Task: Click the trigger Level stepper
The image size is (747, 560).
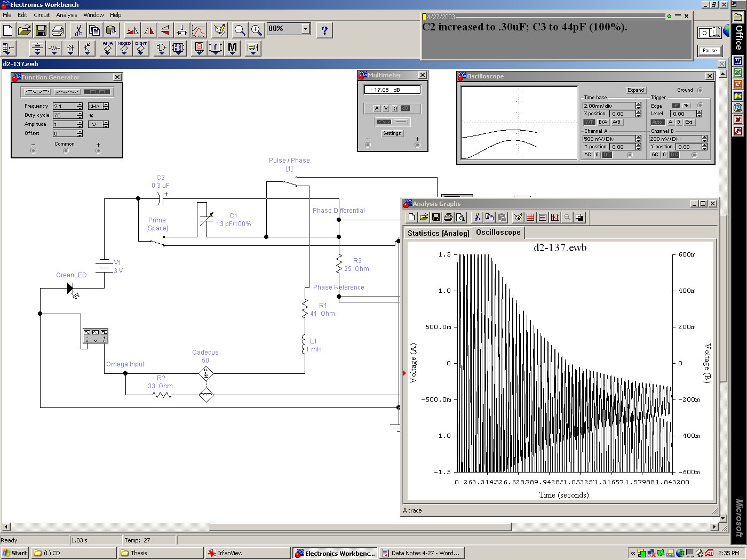Action: (699, 114)
